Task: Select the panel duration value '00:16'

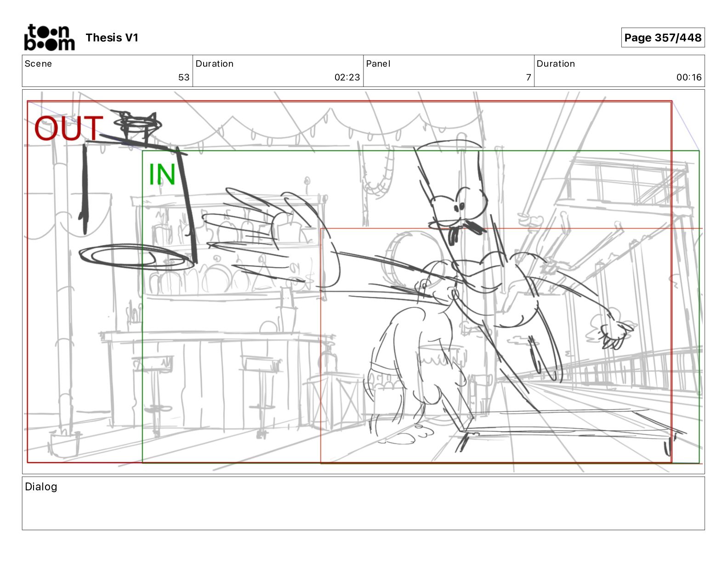Action: tap(689, 77)
